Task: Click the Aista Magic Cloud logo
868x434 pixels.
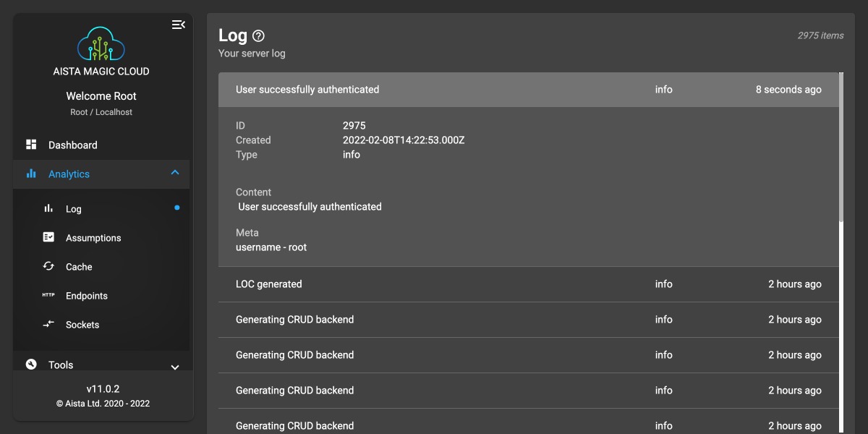Action: tap(101, 44)
